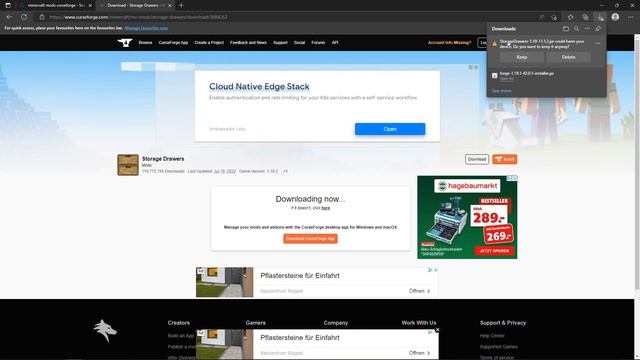The image size is (640, 360).
Task: Switch to minecraft mods curseforge tab
Action: [x=56, y=6]
